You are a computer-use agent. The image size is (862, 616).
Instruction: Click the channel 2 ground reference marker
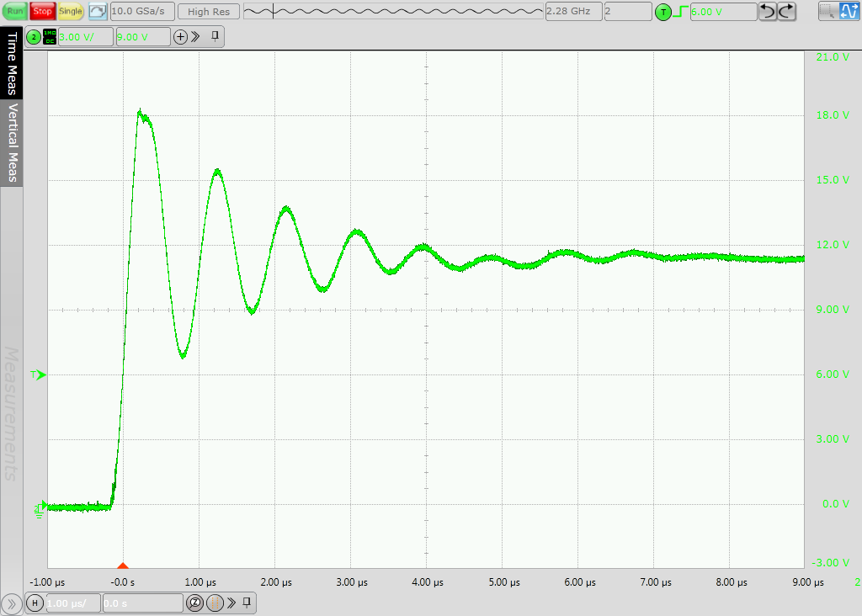40,509
